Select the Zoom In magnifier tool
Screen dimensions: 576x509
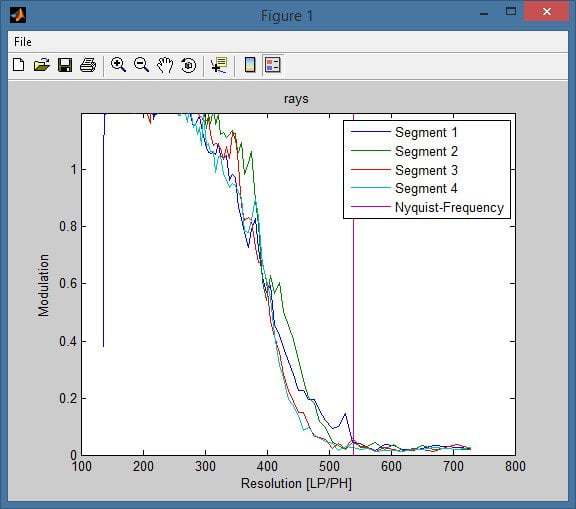click(118, 65)
